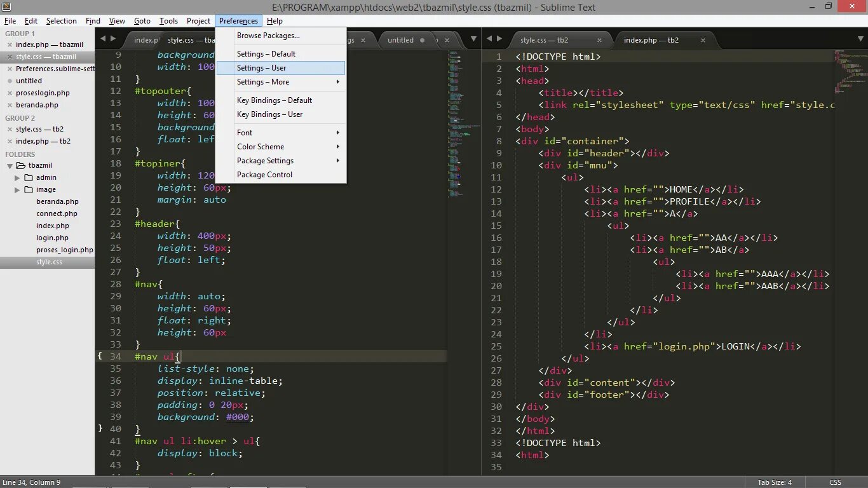Open left pane tab list dropdown
This screenshot has width=868, height=488.
[473, 39]
